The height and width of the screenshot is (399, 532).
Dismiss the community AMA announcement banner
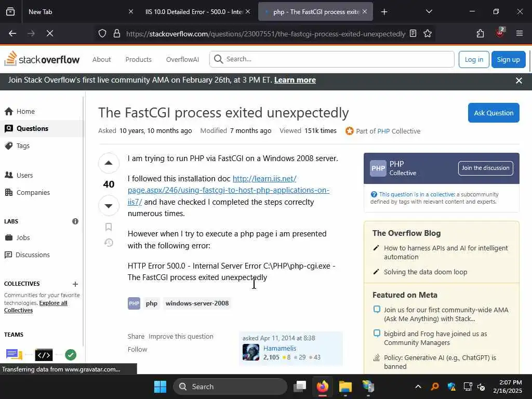click(519, 81)
